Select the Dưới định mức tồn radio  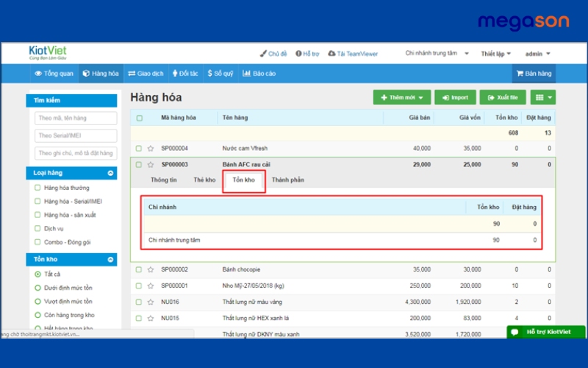click(x=37, y=288)
